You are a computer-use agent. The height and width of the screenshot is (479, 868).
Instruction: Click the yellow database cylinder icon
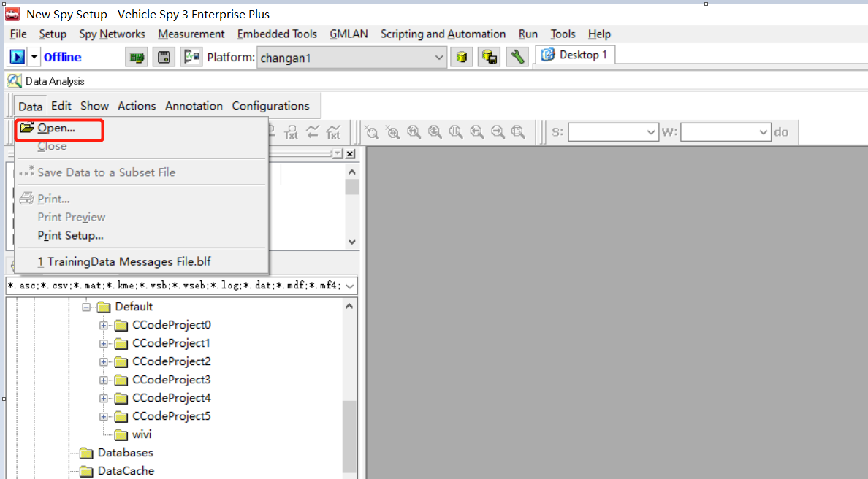click(462, 57)
